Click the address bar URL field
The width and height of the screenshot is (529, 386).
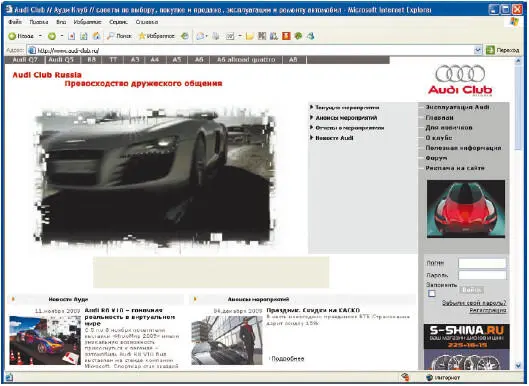(x=253, y=51)
